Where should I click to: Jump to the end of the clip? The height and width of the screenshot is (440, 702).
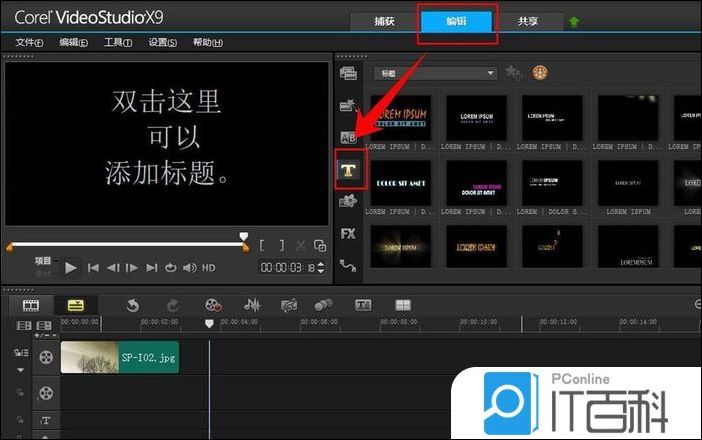pos(152,268)
